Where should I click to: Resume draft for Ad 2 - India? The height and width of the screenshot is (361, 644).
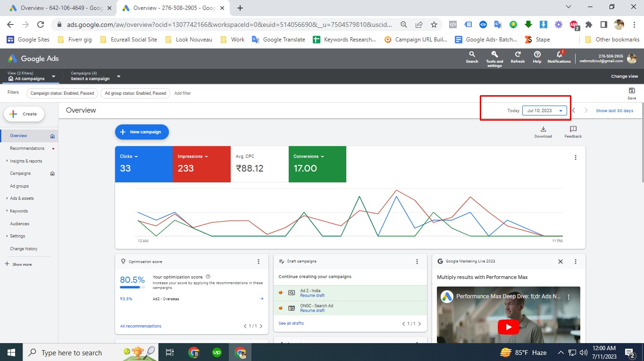[312, 295]
